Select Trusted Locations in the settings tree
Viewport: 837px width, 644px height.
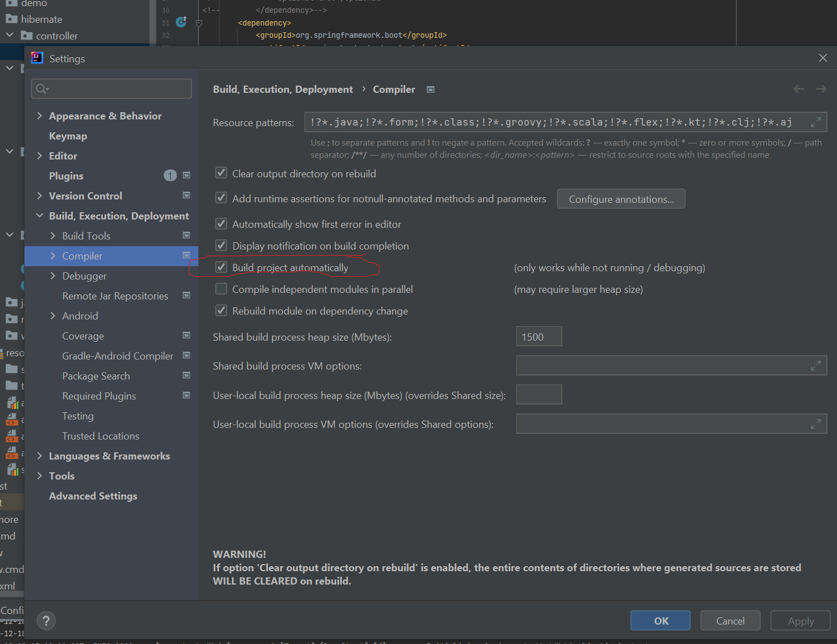click(101, 436)
